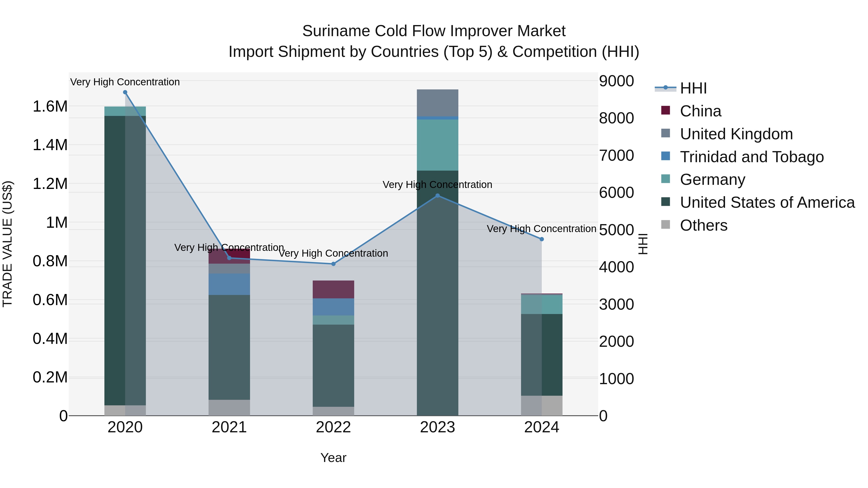This screenshot has width=868, height=488.
Task: Click the 2023 United Kingdom bar segment
Action: click(x=437, y=103)
